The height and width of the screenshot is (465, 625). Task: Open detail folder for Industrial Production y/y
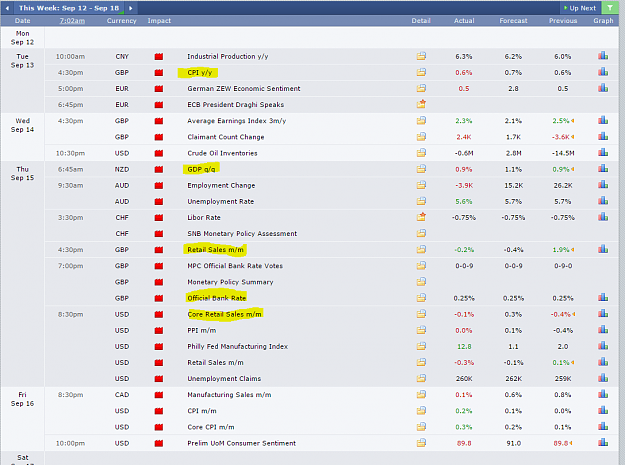tap(421, 56)
